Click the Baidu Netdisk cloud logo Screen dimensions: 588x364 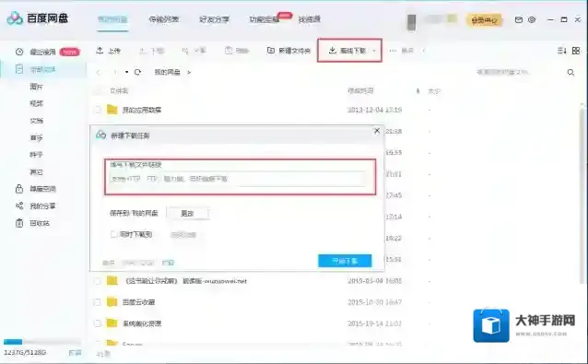15,18
